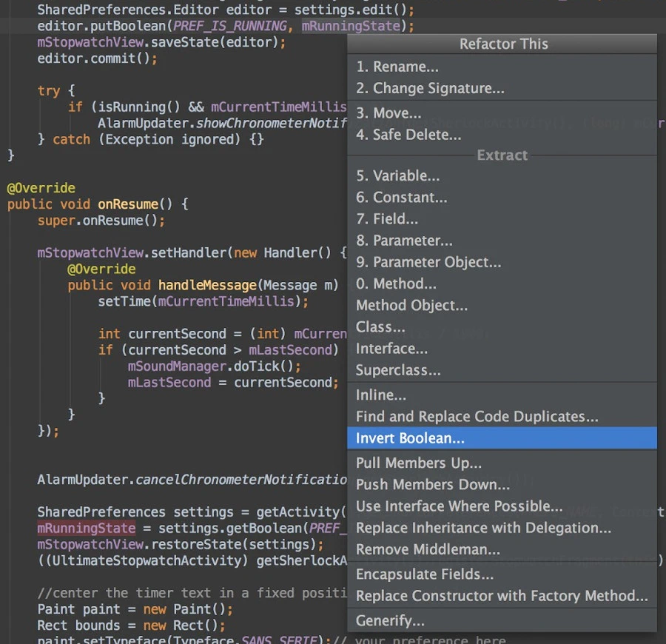
Task: Choose Extract Superclass... option
Action: (x=502, y=370)
